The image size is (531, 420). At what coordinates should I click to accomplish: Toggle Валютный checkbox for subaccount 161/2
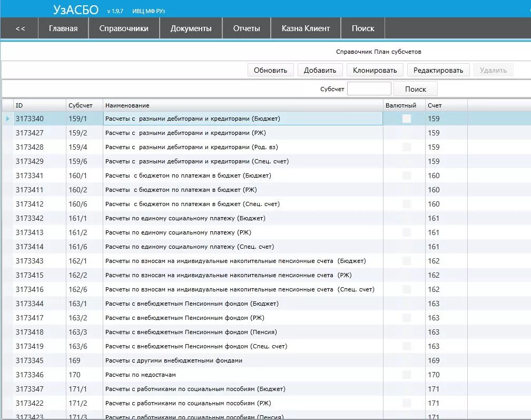406,232
